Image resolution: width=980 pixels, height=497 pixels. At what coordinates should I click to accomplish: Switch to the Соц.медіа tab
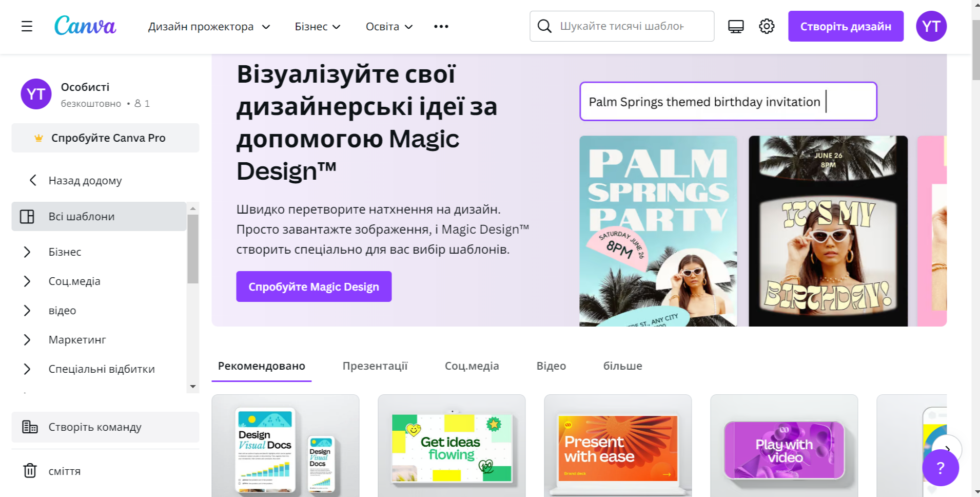point(472,366)
